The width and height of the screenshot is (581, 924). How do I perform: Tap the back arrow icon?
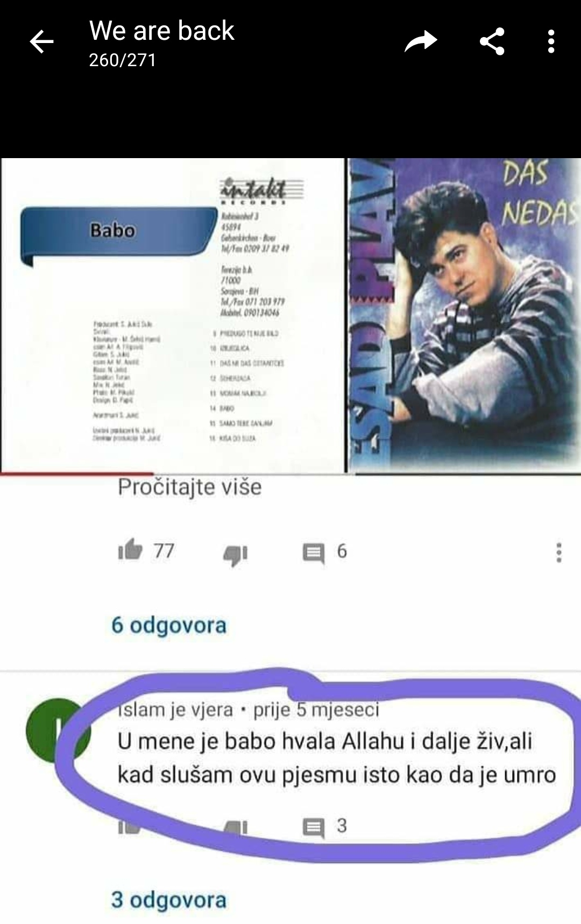(x=41, y=41)
